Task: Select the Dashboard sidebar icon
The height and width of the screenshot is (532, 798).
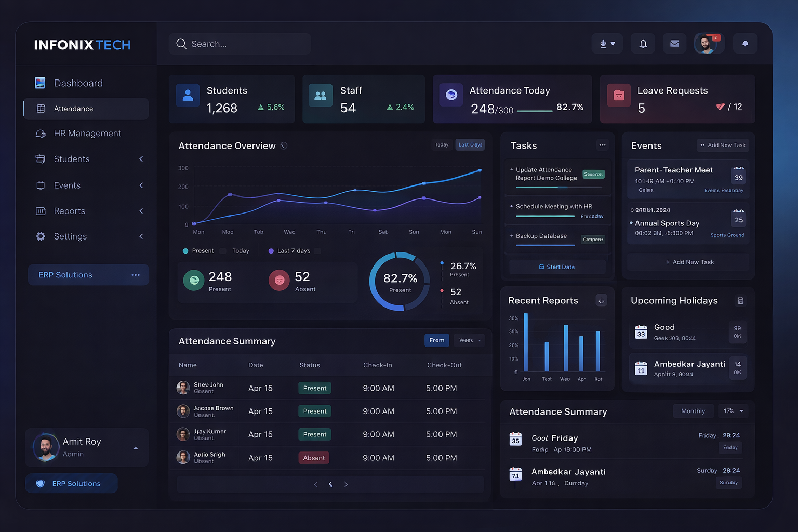Action: [41, 83]
